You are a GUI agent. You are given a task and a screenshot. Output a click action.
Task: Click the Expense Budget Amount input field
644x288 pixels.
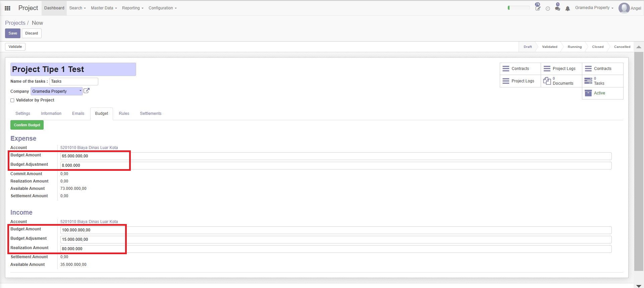pyautogui.click(x=336, y=156)
